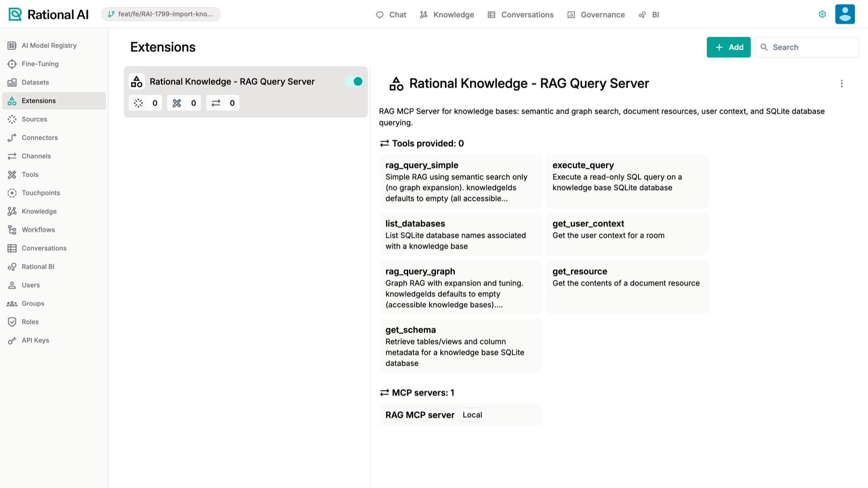
Task: Open the Chat tab in top navigation
Action: (x=391, y=15)
